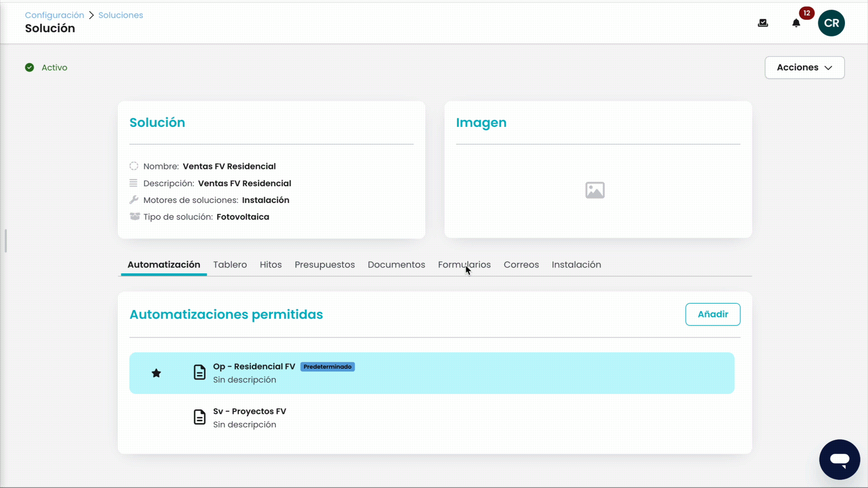Click the Añadir button
Viewport: 868px width, 488px height.
[713, 314]
